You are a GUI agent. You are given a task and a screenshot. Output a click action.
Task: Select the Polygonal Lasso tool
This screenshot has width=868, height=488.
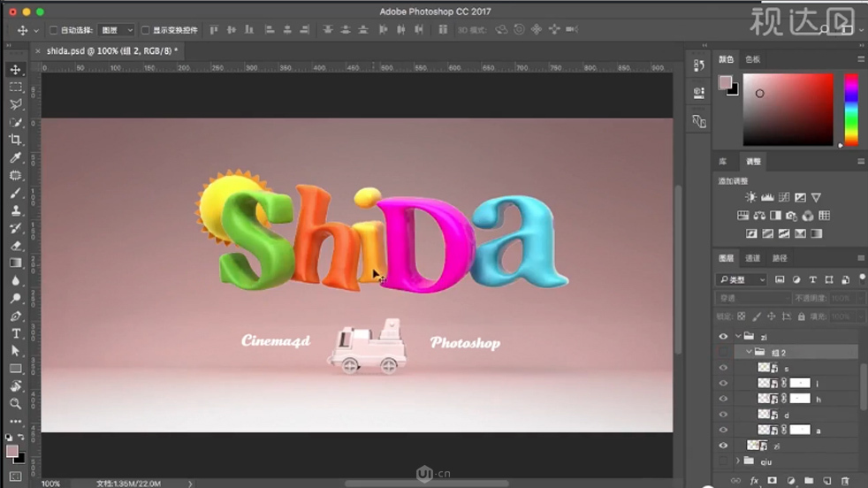[16, 104]
